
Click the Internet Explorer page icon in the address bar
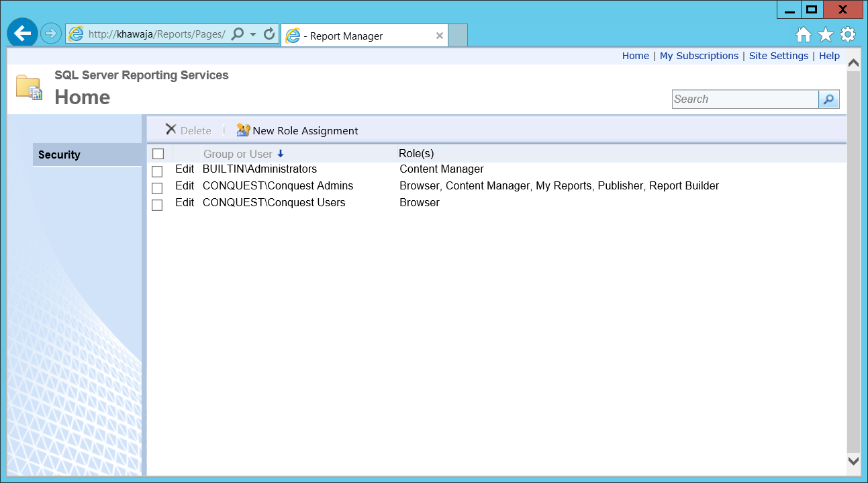[x=76, y=34]
